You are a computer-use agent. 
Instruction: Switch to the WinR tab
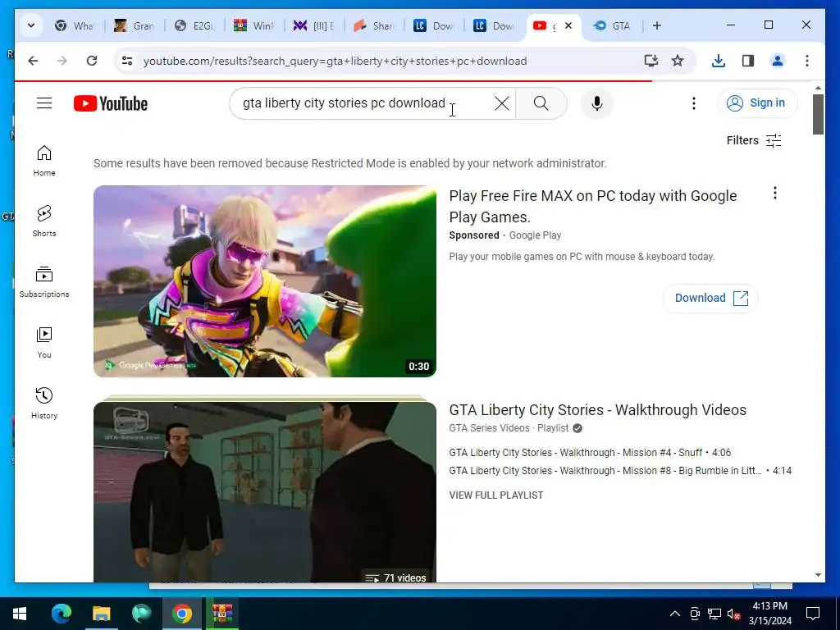[253, 25]
